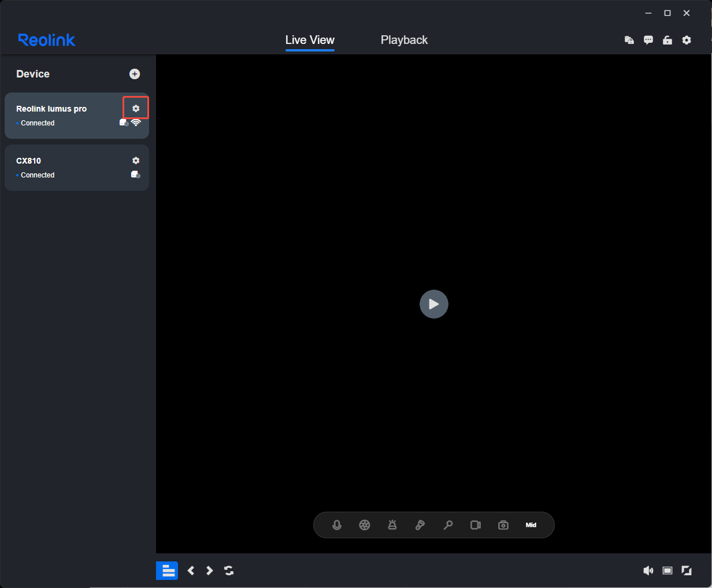Take a snapshot with camera icon

coord(503,525)
